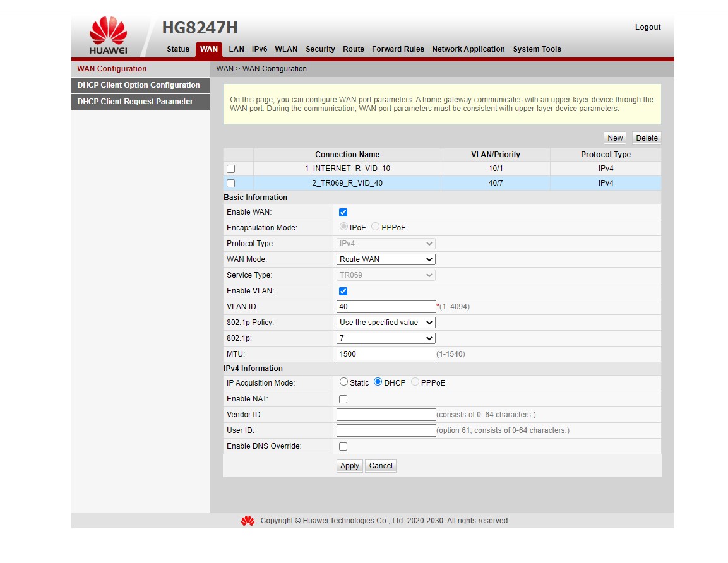Select Static IP acquisition mode
The height and width of the screenshot is (563, 728).
pyautogui.click(x=343, y=382)
